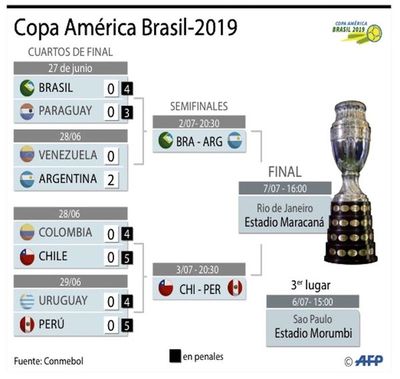The width and height of the screenshot is (400, 379).
Task: Click the Fuente: Conmebol source text
Action: [49, 361]
